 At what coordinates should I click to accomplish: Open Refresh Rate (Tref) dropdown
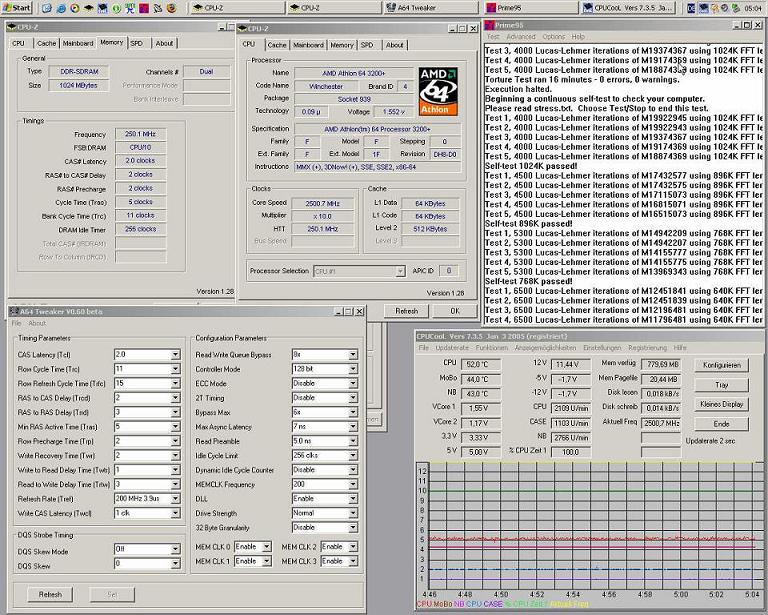[x=175, y=498]
